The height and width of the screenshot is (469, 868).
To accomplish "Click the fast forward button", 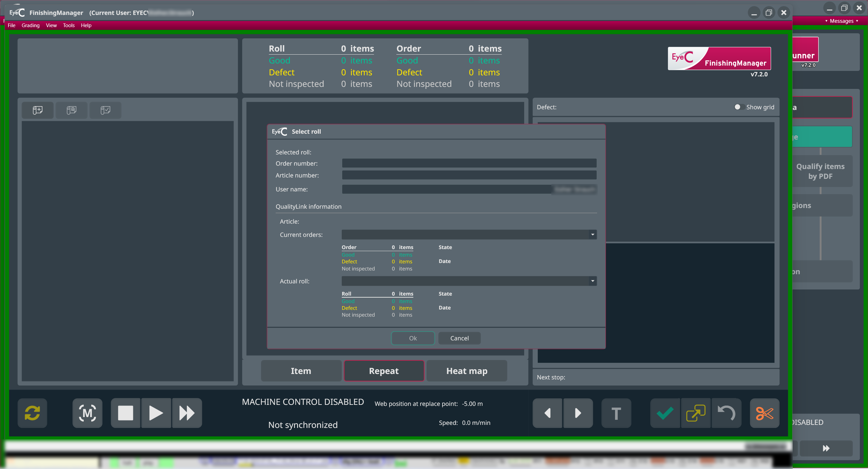I will (x=187, y=413).
